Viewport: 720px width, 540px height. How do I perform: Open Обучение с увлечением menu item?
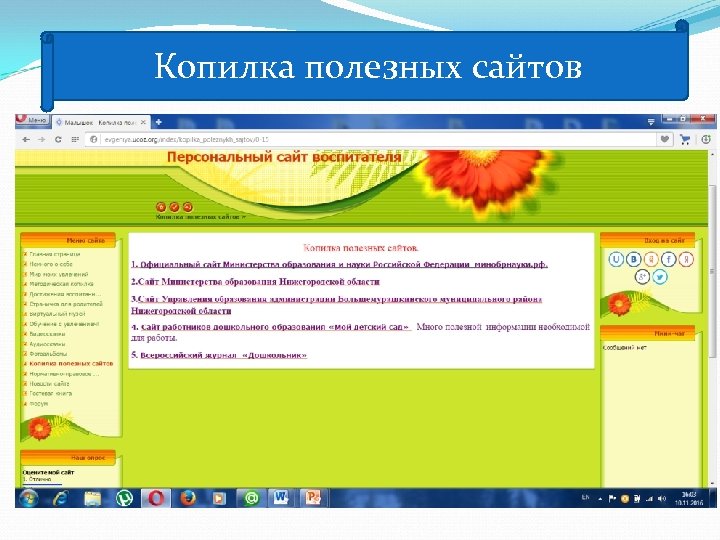coord(64,324)
